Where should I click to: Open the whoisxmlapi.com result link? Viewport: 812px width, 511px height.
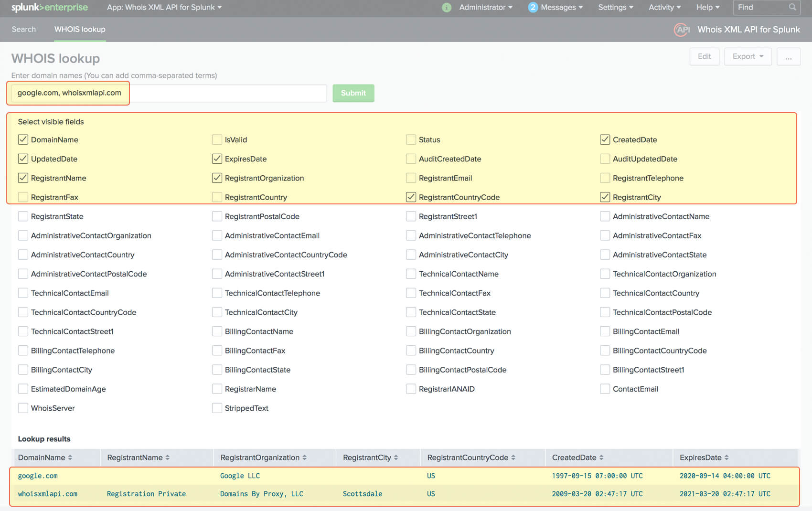pos(48,494)
